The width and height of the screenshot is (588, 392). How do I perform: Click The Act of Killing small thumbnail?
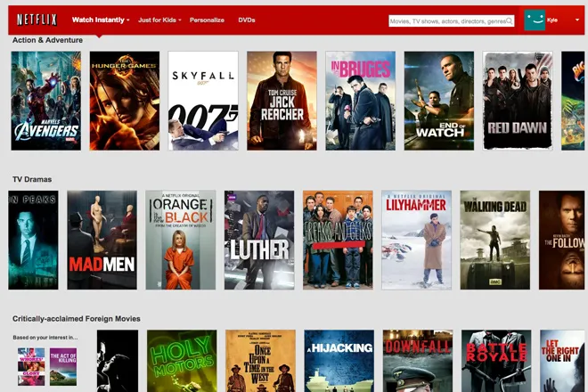[x=63, y=366]
